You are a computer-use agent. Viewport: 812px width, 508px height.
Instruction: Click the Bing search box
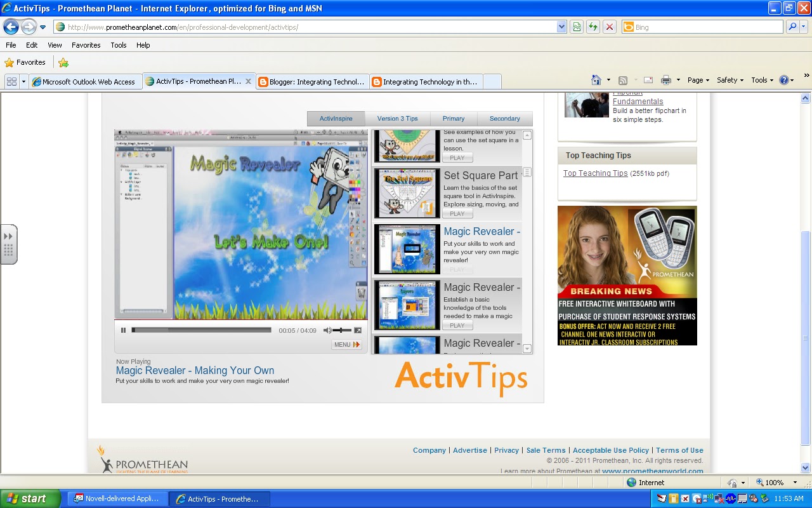pos(703,27)
